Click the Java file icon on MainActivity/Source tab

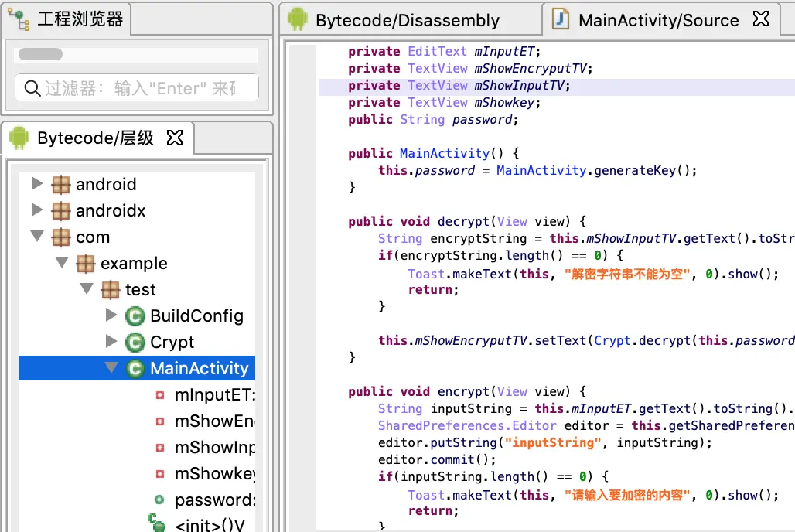click(x=560, y=19)
